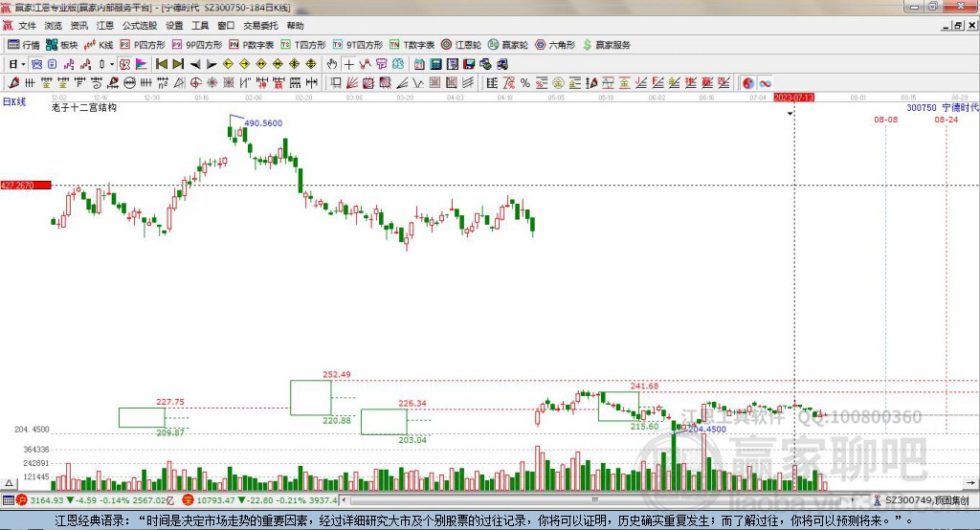Click the yin-yang taiji icon
The width and height of the screenshot is (980, 530).
point(747,83)
